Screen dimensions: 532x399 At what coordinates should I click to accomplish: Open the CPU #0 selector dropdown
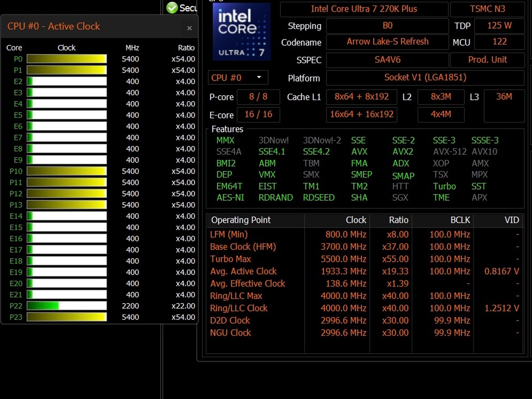[238, 77]
